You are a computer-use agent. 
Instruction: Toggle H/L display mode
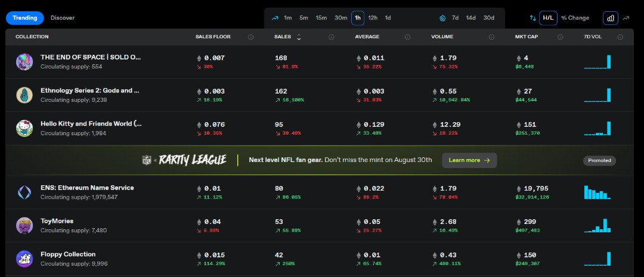click(x=548, y=18)
